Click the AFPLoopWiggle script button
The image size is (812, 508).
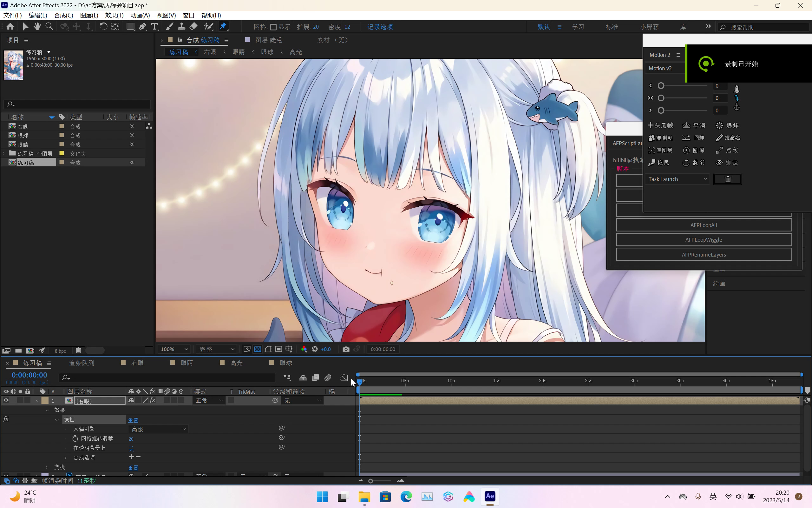[x=704, y=240]
